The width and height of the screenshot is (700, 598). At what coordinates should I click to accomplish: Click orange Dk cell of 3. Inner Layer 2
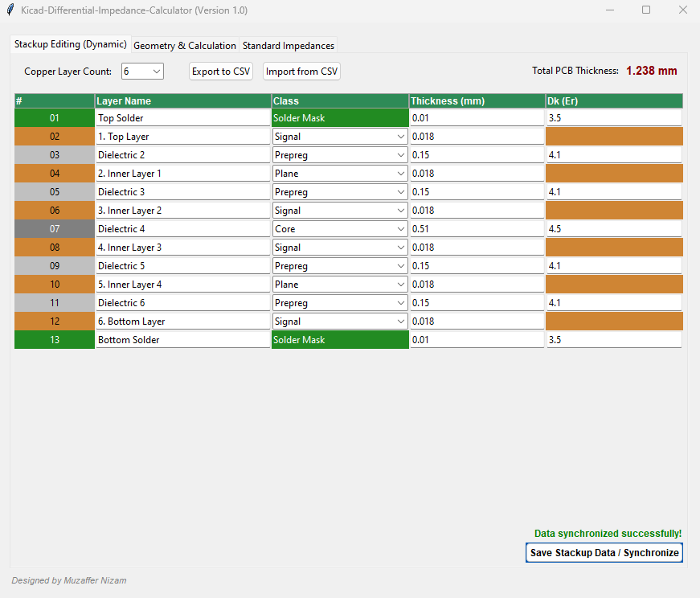point(614,211)
